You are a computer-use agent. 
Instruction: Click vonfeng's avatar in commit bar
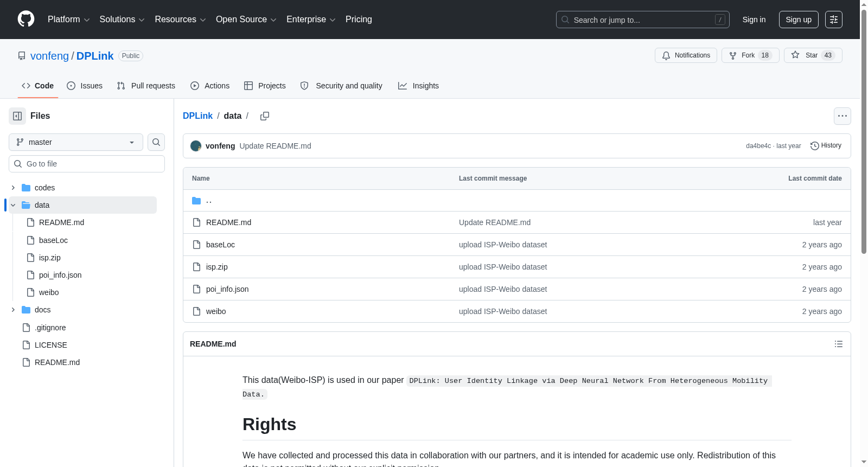click(x=196, y=146)
